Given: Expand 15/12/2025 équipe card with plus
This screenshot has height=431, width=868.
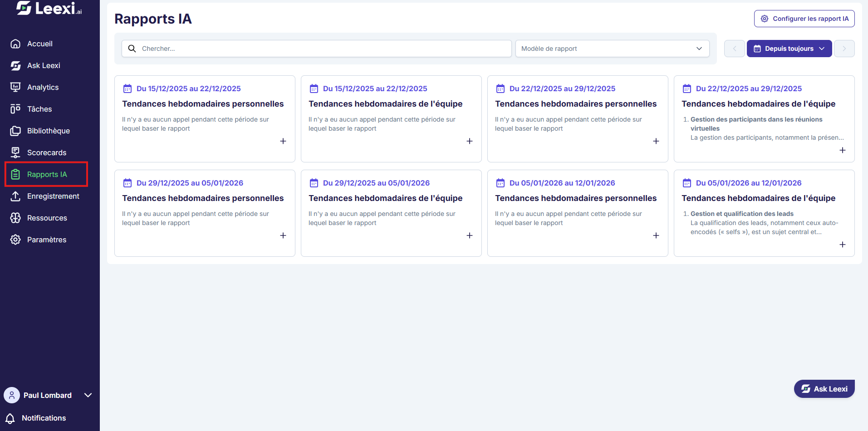Looking at the screenshot, I should click(470, 141).
